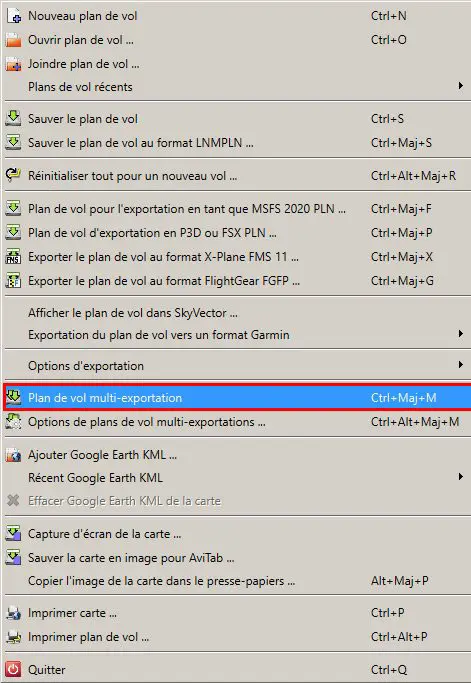Click the Sauver le plan de vol icon
This screenshot has height=683, width=471.
(x=14, y=118)
